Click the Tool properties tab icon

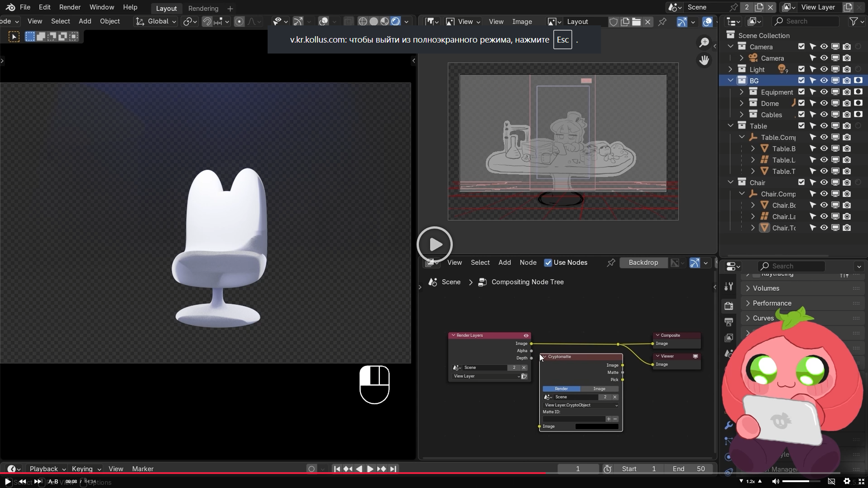[729, 287]
